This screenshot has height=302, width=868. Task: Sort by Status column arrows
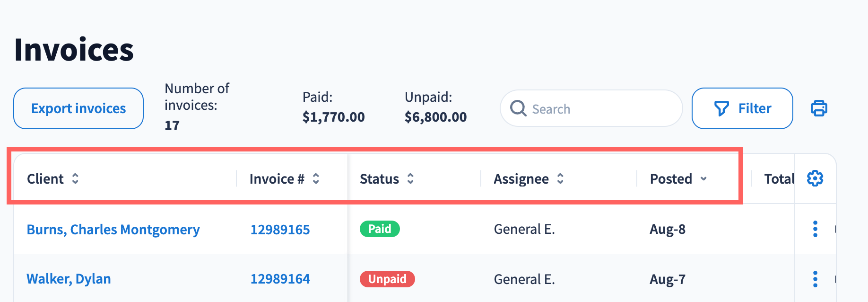point(410,178)
